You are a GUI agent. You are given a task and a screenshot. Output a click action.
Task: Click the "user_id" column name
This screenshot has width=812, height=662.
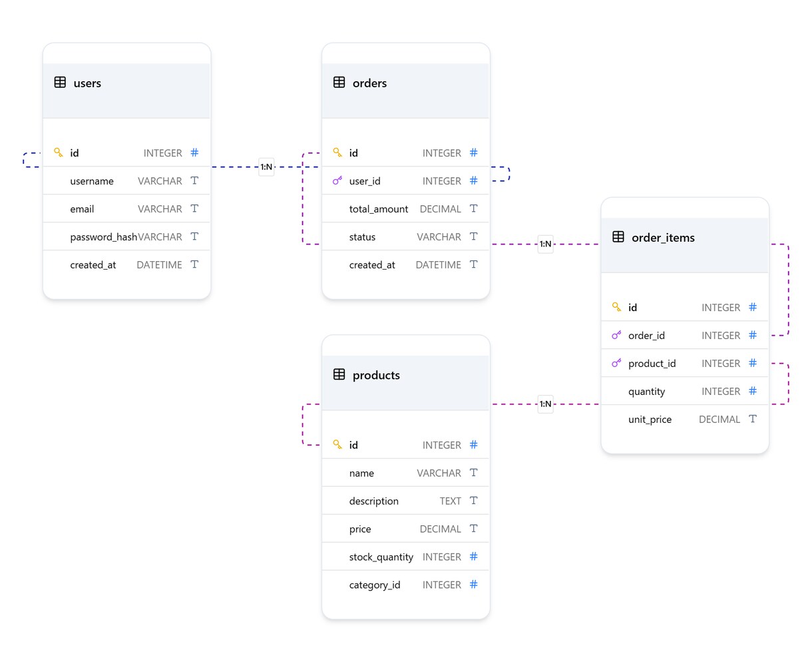click(365, 181)
